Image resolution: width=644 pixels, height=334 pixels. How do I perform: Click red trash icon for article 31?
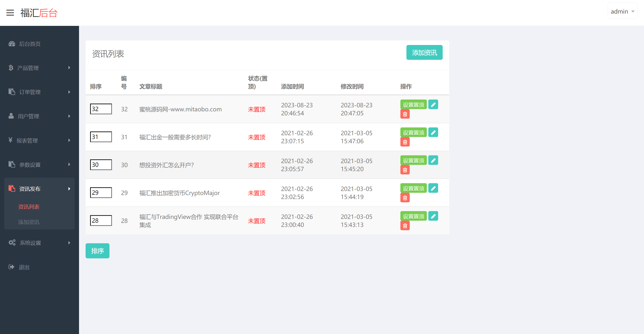405,142
